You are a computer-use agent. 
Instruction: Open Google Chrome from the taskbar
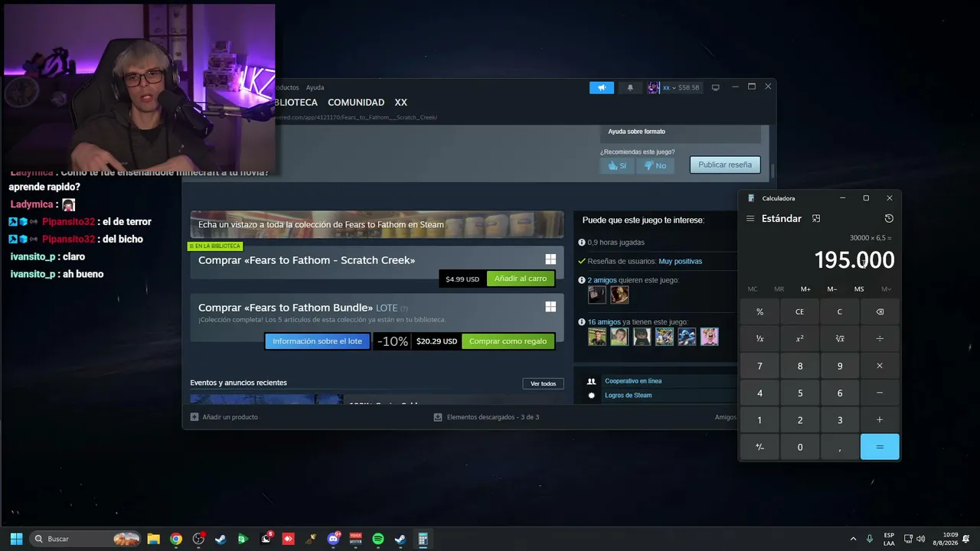click(176, 539)
